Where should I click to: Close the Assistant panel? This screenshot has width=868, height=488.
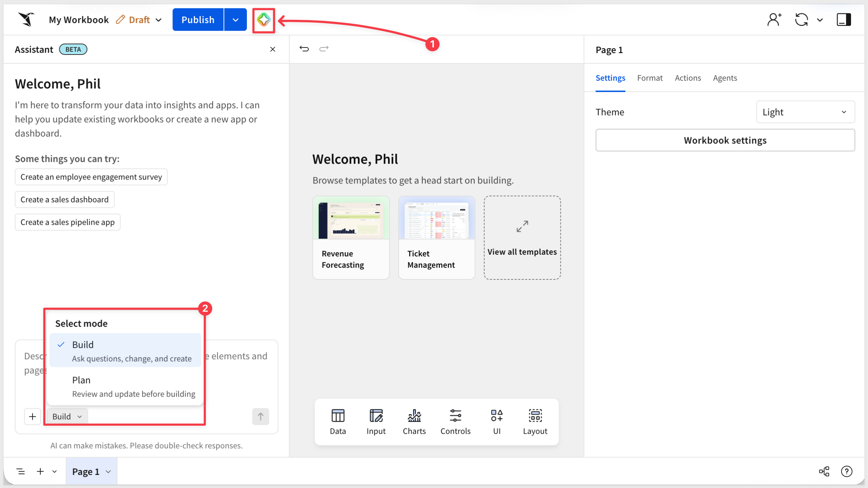point(273,49)
